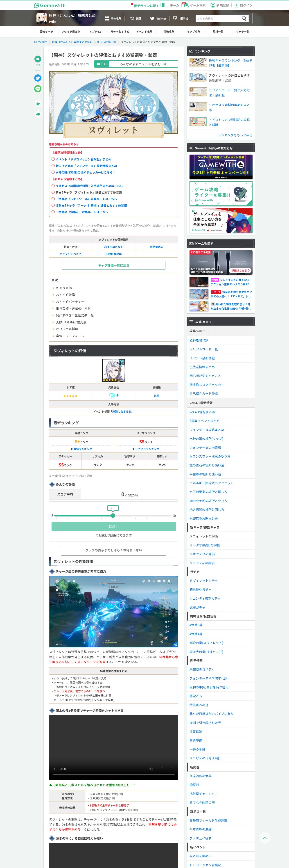Open イベント「ドドコドッカン冒険記」まとめ notice link

point(83,159)
